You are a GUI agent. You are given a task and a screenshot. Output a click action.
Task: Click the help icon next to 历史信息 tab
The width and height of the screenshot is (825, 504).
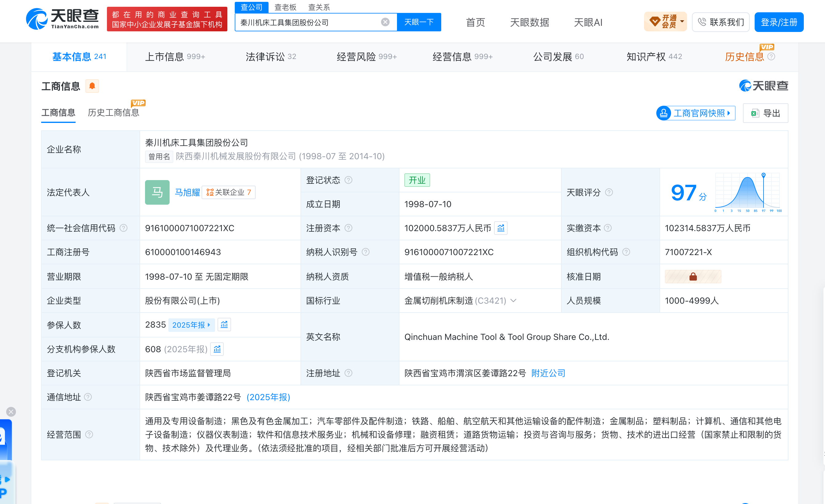click(x=771, y=57)
